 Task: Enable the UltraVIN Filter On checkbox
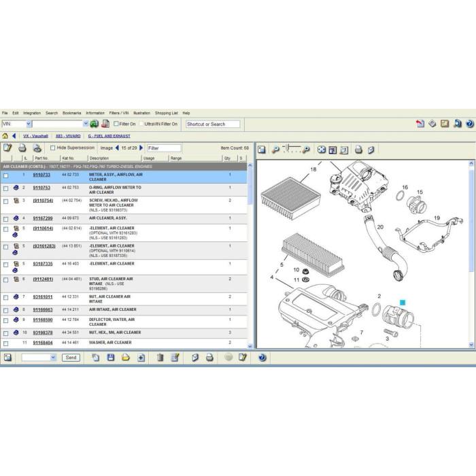click(x=141, y=124)
